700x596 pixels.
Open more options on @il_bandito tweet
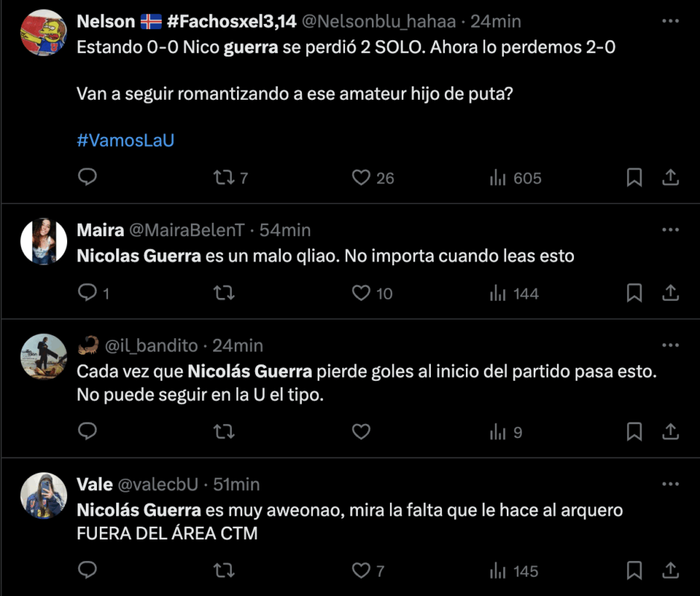670,346
